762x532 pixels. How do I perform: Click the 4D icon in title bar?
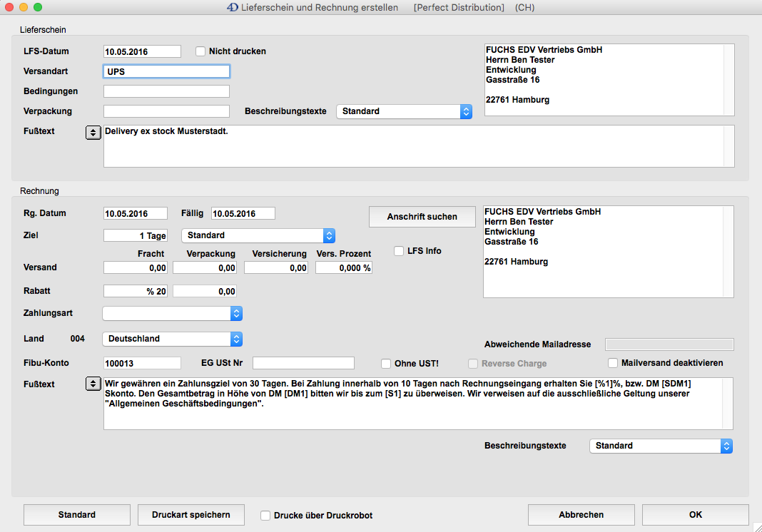232,7
